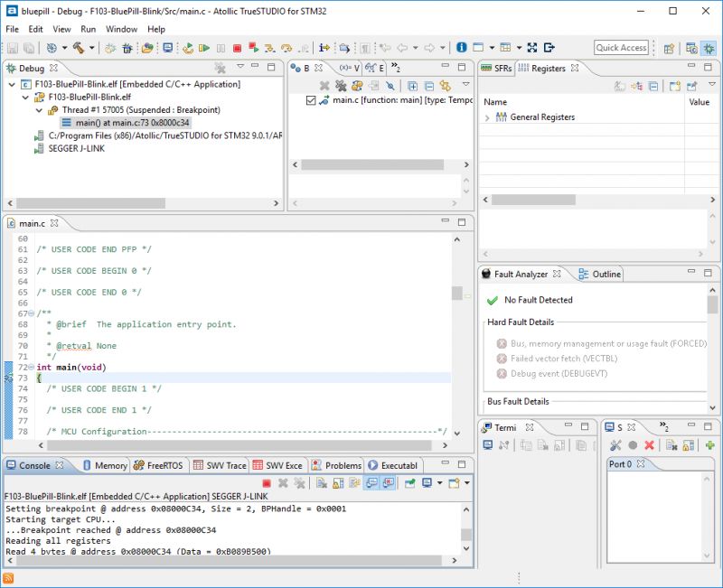This screenshot has width=723, height=588.
Task: Open the Run menu
Action: 88,29
